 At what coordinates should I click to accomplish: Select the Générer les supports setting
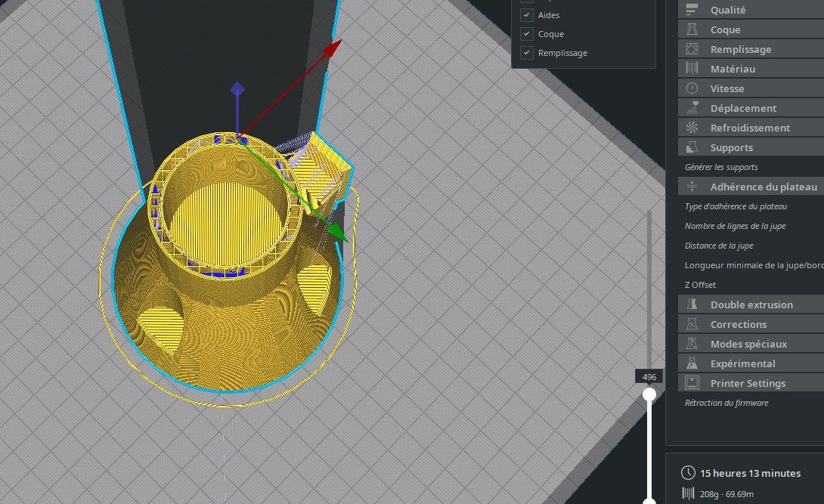click(x=721, y=167)
